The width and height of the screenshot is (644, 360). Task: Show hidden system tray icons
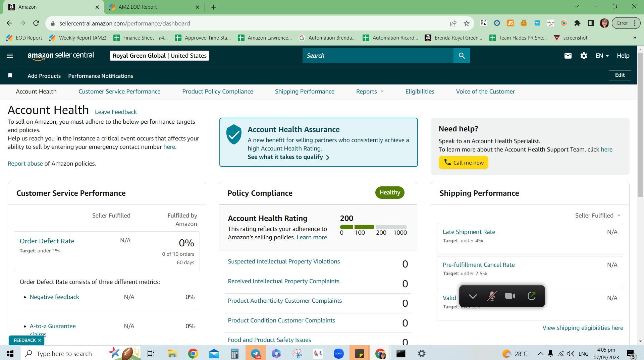(540, 354)
